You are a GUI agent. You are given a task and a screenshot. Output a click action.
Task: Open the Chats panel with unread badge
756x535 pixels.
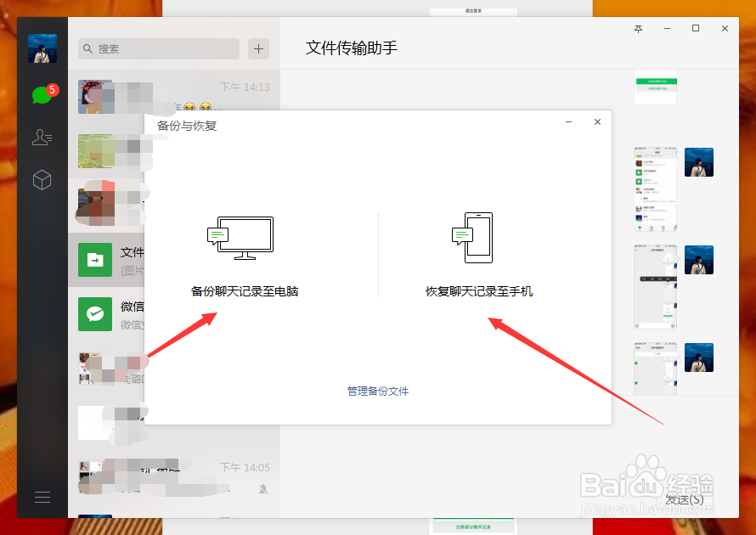(42, 94)
